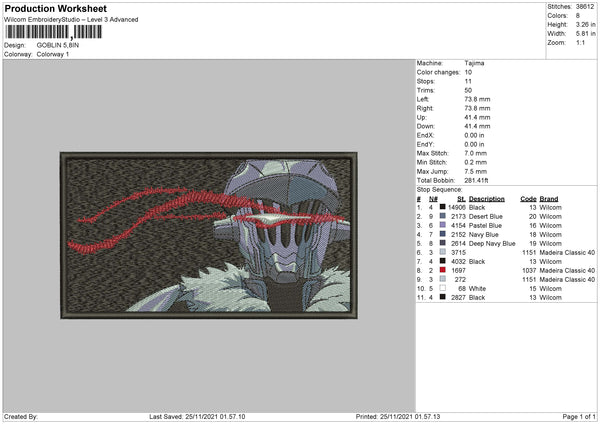This screenshot has height=424, width=600.
Task: Click the Zoom value 1:1
Action: pyautogui.click(x=580, y=42)
